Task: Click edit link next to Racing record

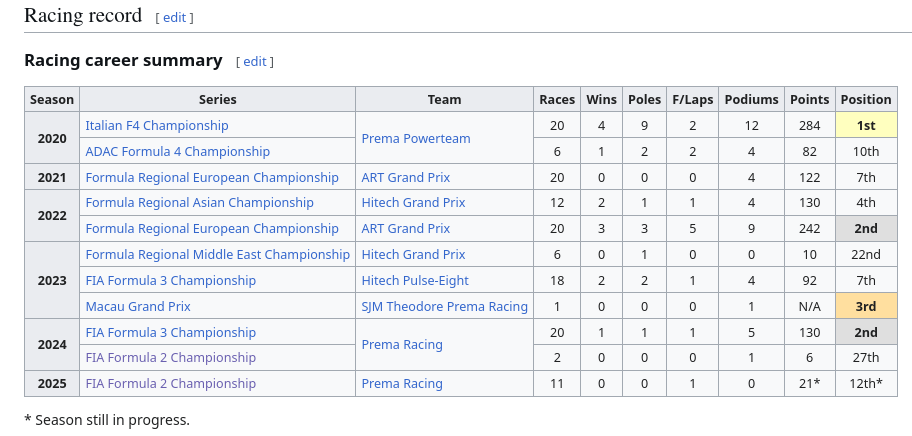Action: 174,17
